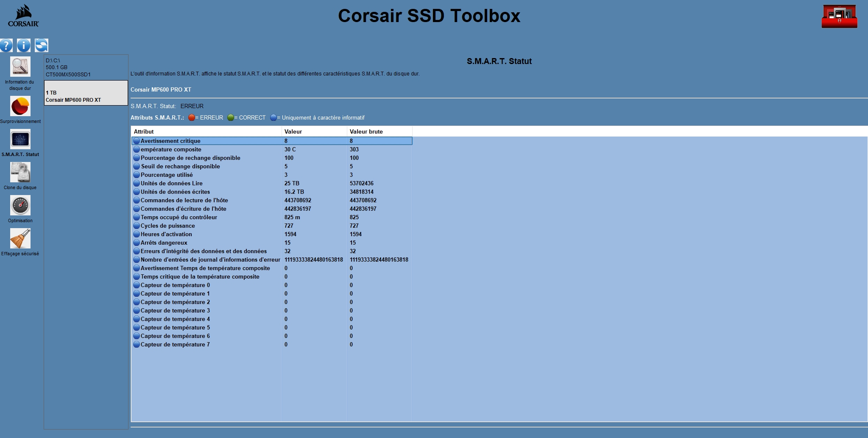
Task: Select the S.M.A.R.T. Statut icon
Action: coord(20,139)
